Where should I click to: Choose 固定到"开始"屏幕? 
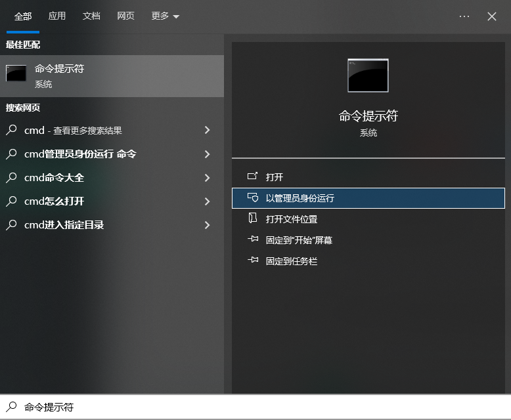pyautogui.click(x=368, y=240)
